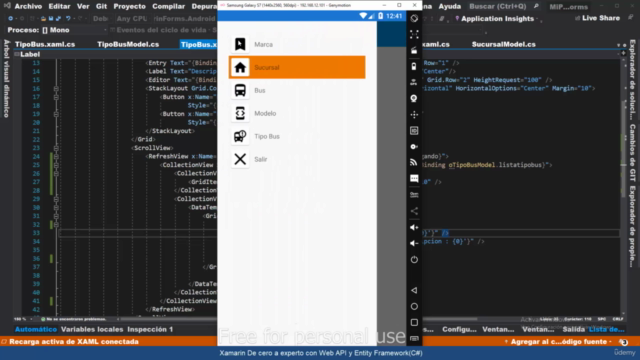Image resolution: width=640 pixels, height=360 pixels.
Task: Click the Marca bookmark icon
Action: 240,44
